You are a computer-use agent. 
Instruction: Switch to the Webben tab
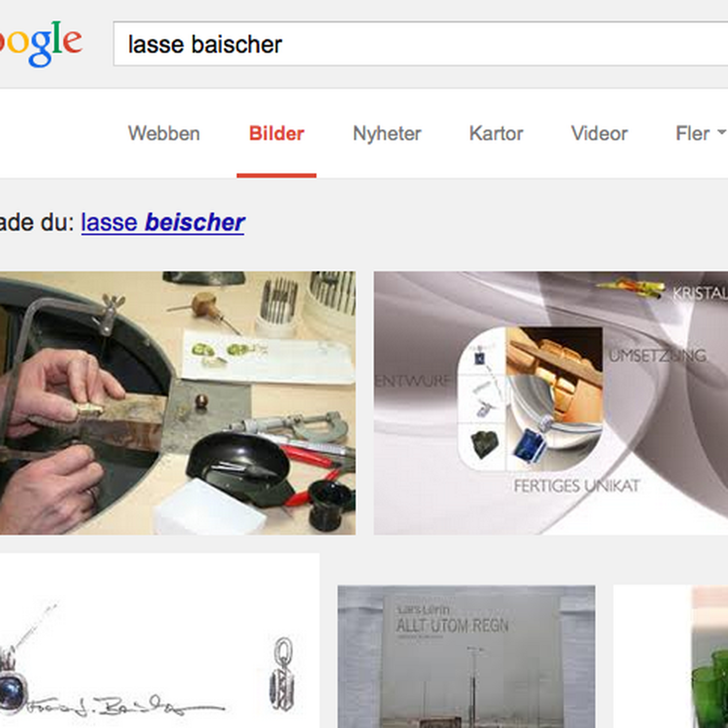click(x=164, y=134)
